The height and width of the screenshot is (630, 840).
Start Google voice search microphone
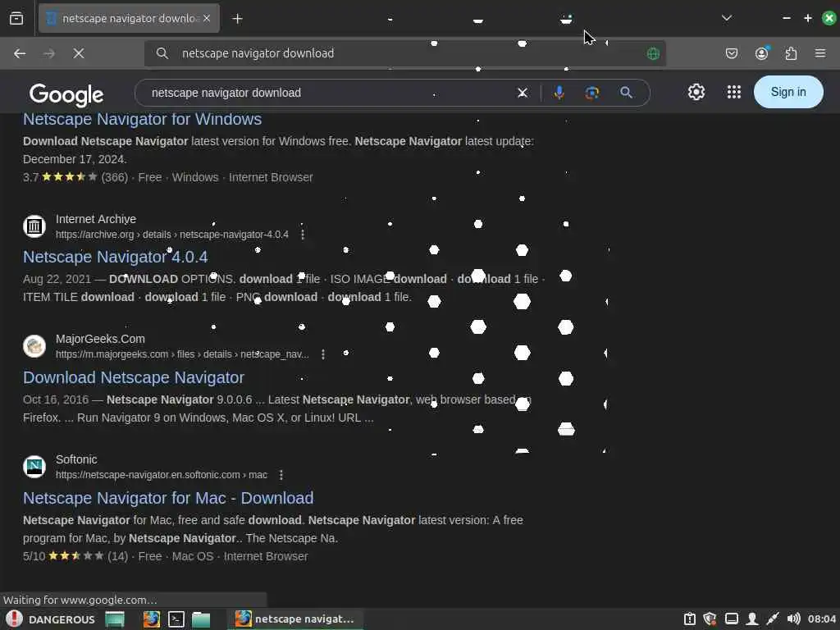point(559,93)
